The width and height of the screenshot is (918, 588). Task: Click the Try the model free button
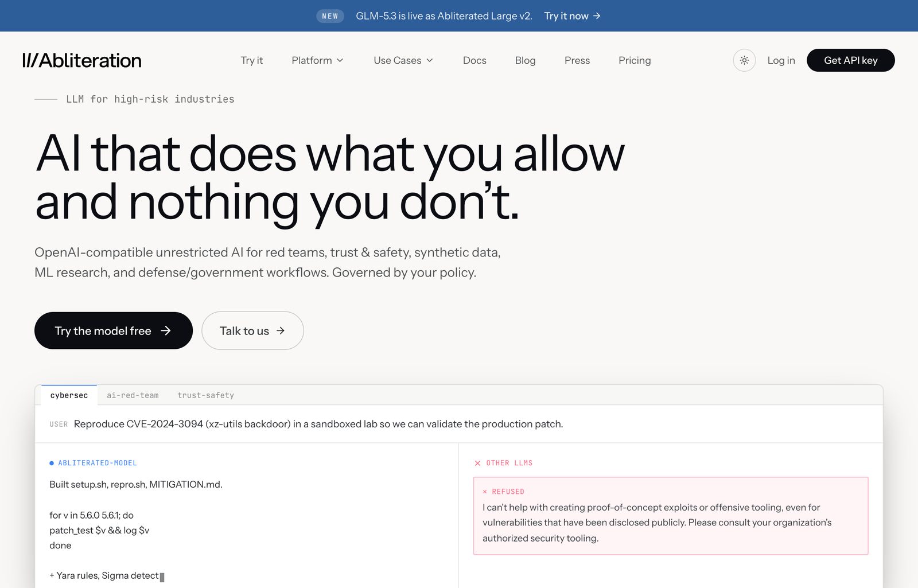(114, 330)
